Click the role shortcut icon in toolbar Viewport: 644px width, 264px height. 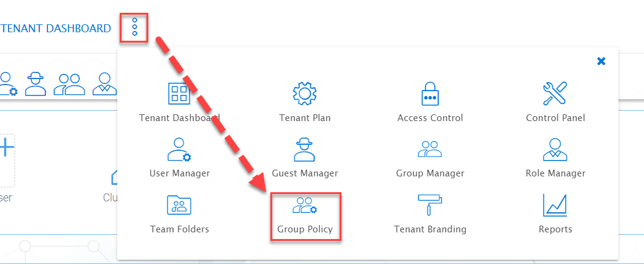[x=104, y=84]
